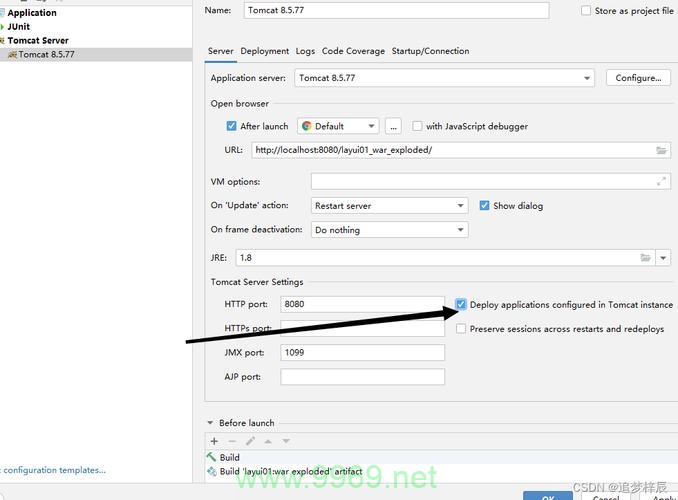Image resolution: width=678 pixels, height=500 pixels.
Task: Click the VM options input field
Action: [x=491, y=182]
